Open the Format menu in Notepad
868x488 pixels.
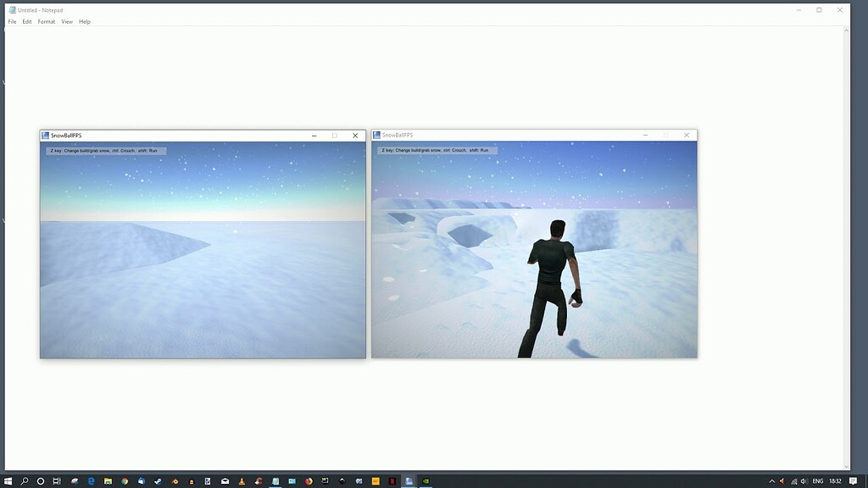(x=46, y=21)
